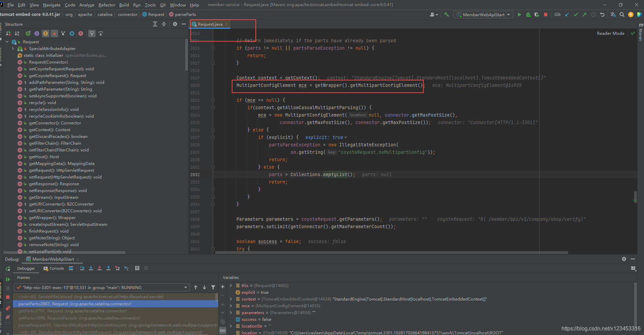The height and width of the screenshot is (335, 644).
Task: Resume program in debug sidebar
Action: 8,279
